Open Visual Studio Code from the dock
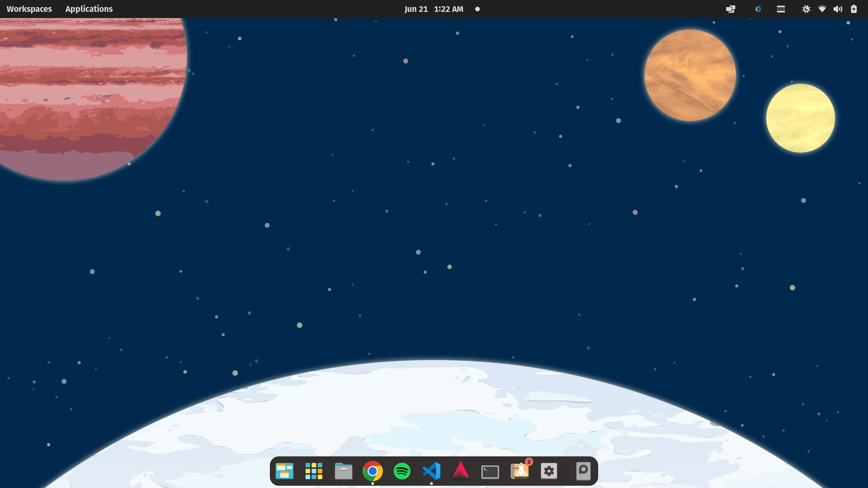This screenshot has height=488, width=868. point(431,471)
